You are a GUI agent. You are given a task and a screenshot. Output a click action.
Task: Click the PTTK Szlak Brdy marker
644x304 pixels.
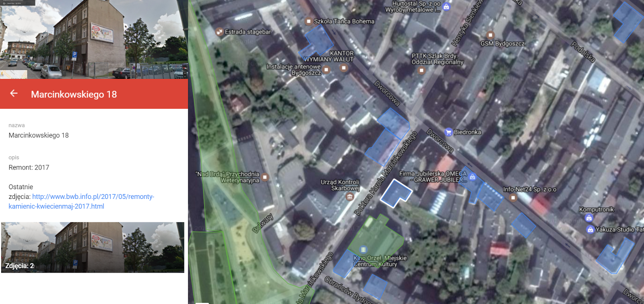tap(421, 70)
